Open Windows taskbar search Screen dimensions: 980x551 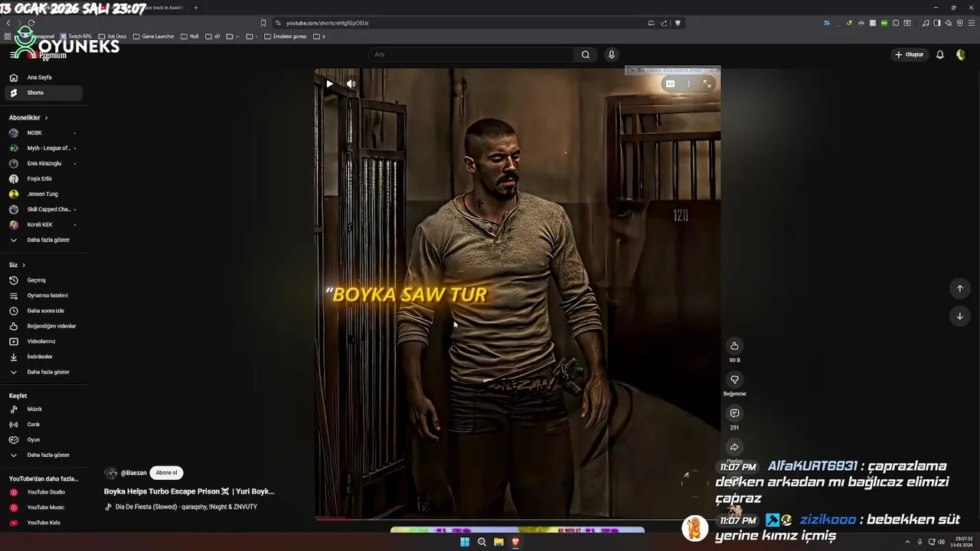coord(482,542)
